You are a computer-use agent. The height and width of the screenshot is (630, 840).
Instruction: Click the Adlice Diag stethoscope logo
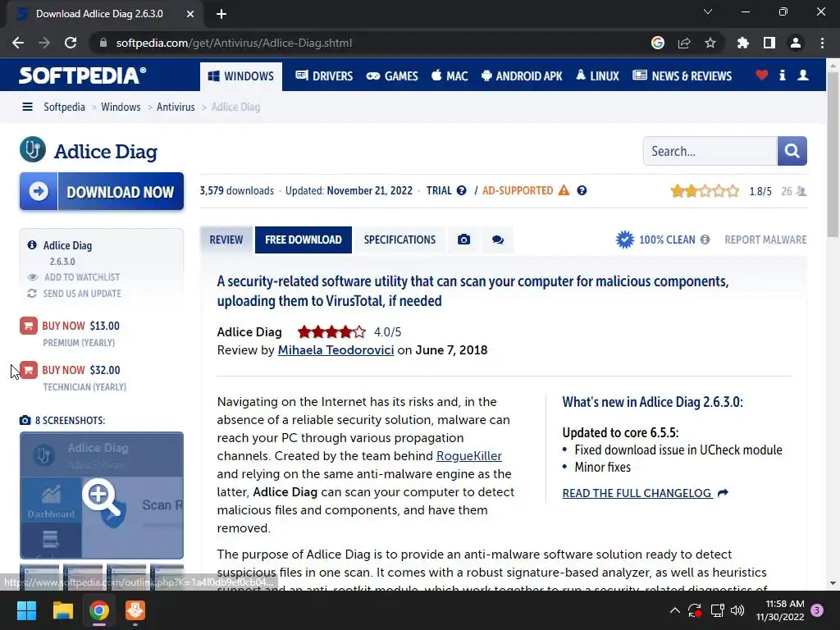click(x=33, y=149)
